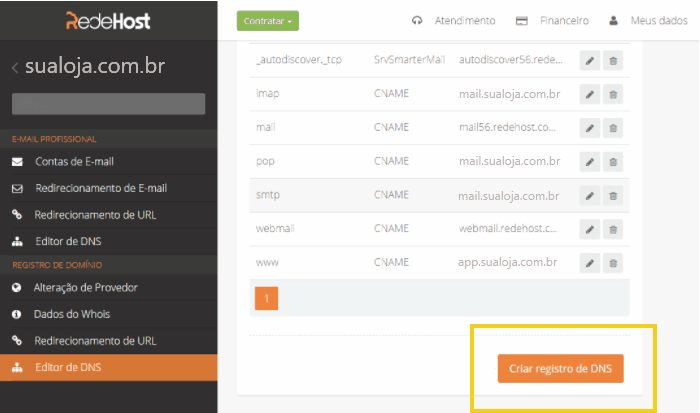Open the Contratar dropdown
The image size is (700, 413).
click(x=268, y=20)
